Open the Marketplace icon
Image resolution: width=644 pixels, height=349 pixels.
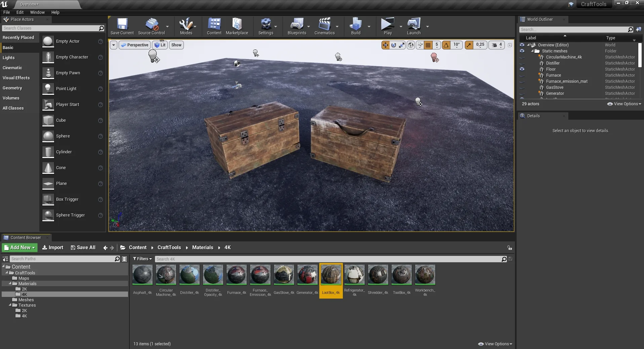click(237, 26)
